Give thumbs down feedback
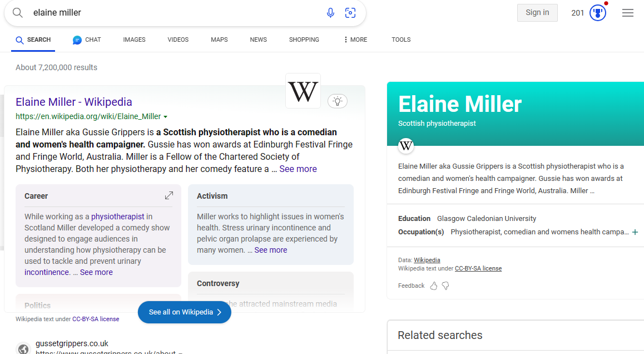Image resolution: width=644 pixels, height=354 pixels. 445,286
